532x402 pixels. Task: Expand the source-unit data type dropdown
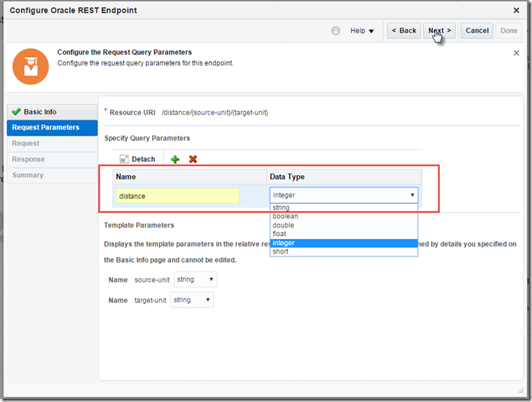click(196, 279)
